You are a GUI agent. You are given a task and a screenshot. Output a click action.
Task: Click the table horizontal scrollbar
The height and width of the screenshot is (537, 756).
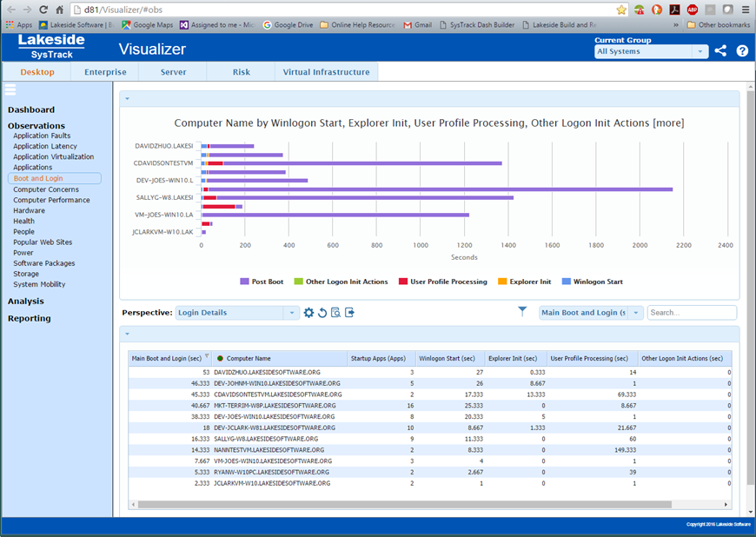pyautogui.click(x=405, y=504)
